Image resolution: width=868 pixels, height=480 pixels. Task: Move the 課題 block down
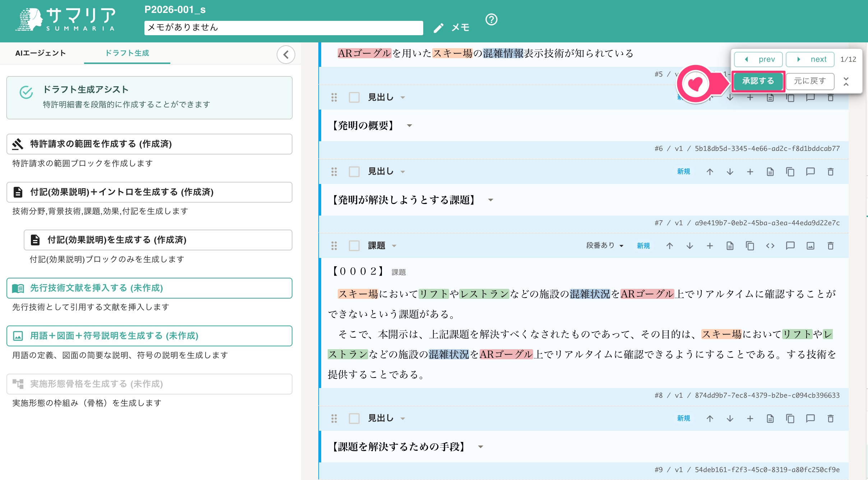pyautogui.click(x=690, y=246)
